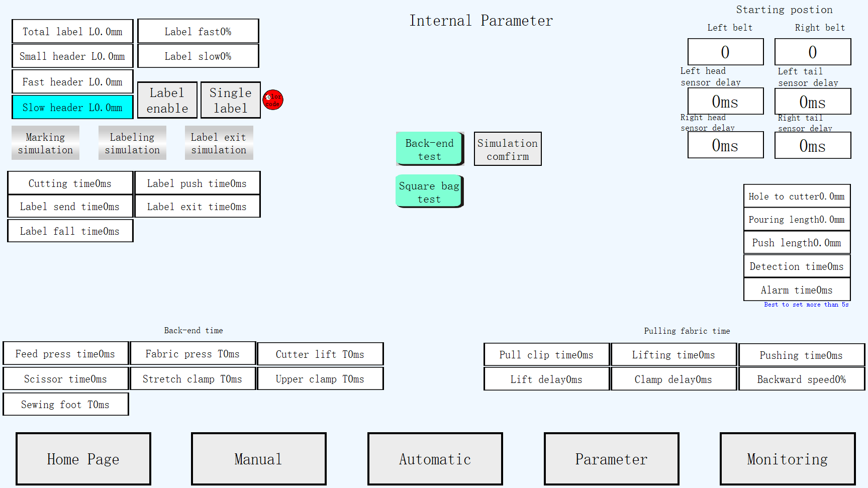
Task: Edit Upper clamp T field
Action: [x=320, y=378]
